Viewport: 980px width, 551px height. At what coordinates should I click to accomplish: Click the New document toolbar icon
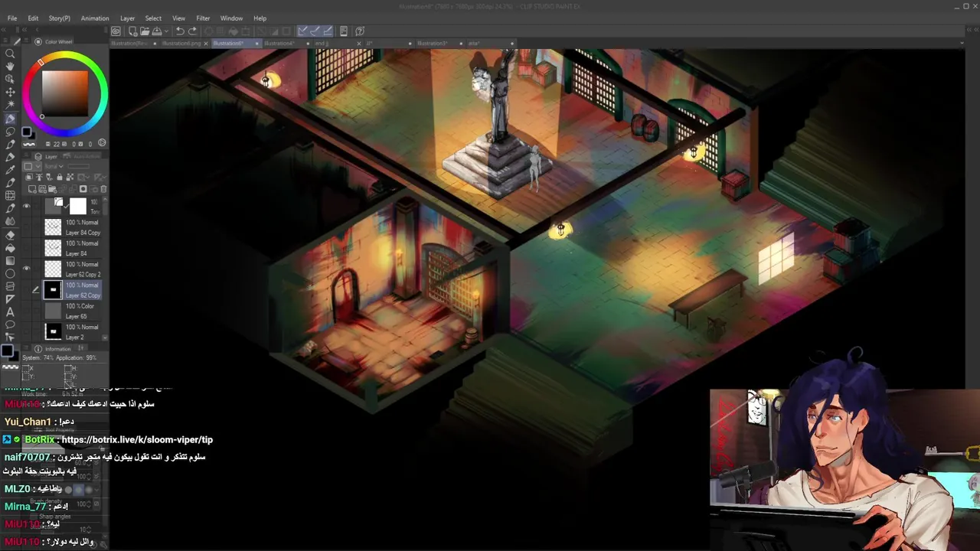[132, 31]
